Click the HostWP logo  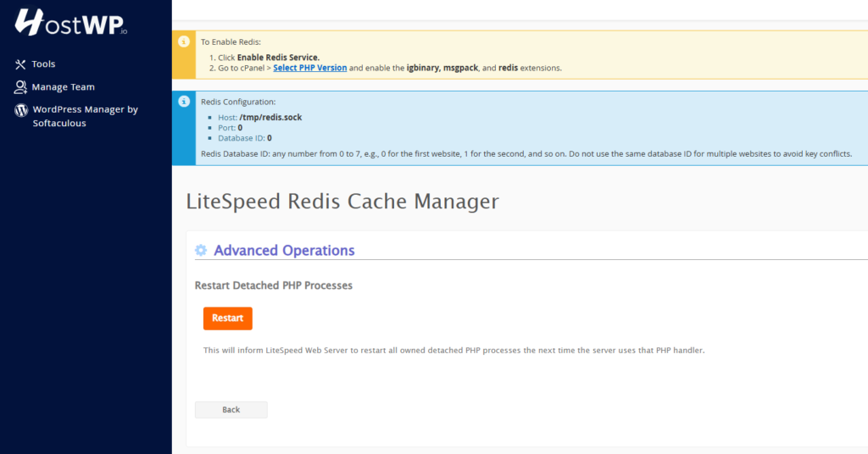(x=71, y=22)
